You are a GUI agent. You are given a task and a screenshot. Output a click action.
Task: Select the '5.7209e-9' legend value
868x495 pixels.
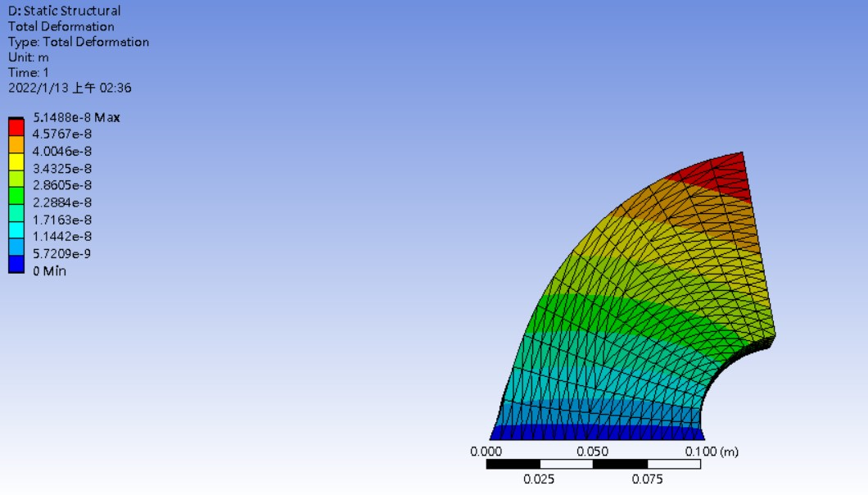[x=62, y=254]
